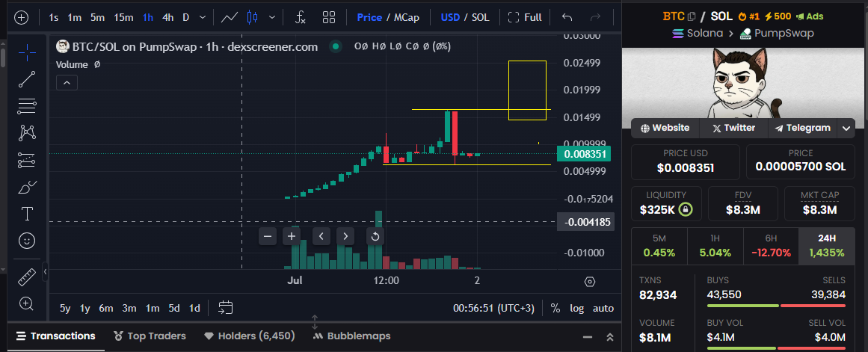
Task: Switch chart to Price display
Action: 369,17
